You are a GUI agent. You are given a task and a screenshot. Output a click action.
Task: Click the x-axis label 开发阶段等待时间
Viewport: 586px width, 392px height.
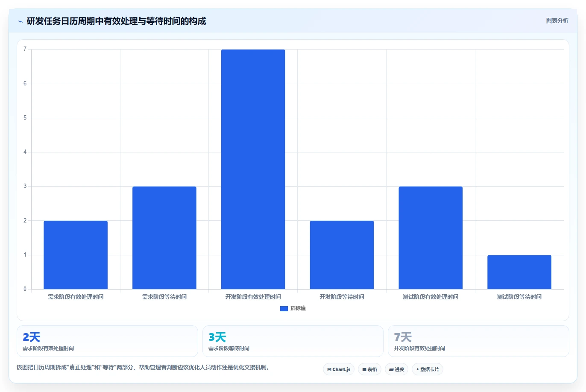point(342,297)
